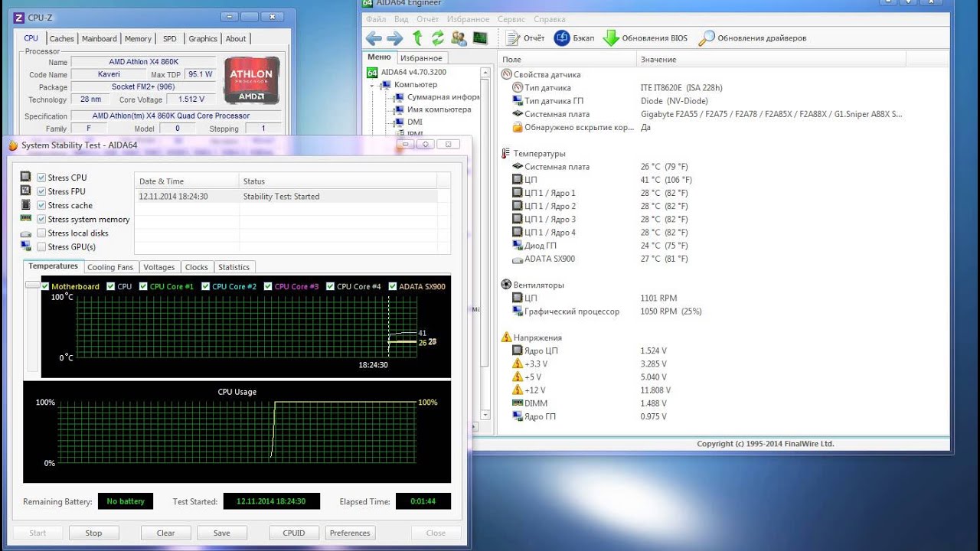
Task: Click the Значение column header
Action: tap(771, 59)
